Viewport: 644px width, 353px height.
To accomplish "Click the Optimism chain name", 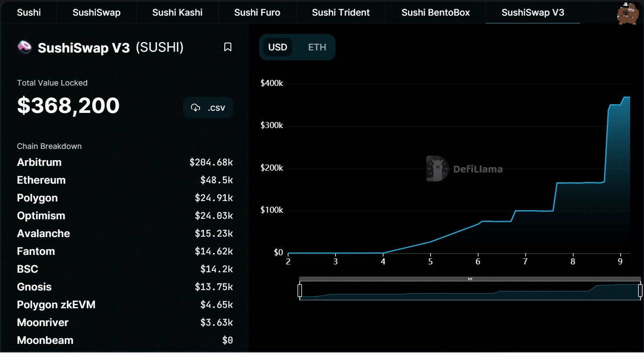I will [x=41, y=216].
